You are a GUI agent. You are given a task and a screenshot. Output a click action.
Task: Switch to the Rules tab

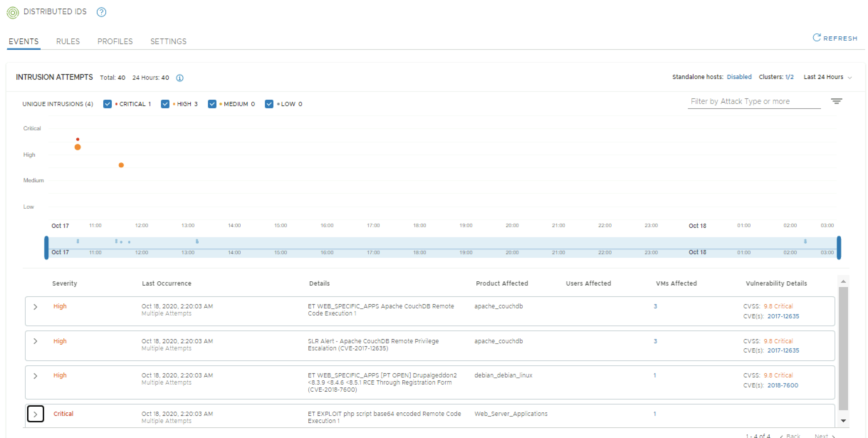click(68, 41)
